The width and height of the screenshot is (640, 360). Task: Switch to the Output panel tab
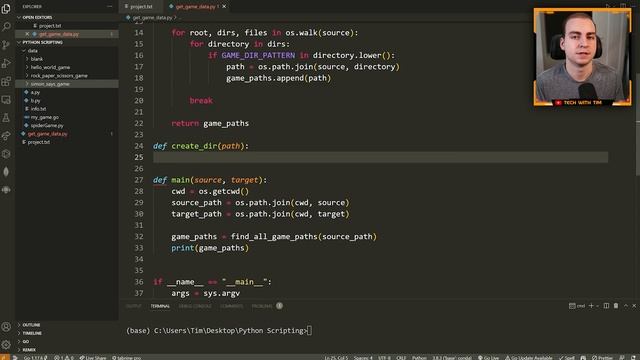tap(133, 306)
